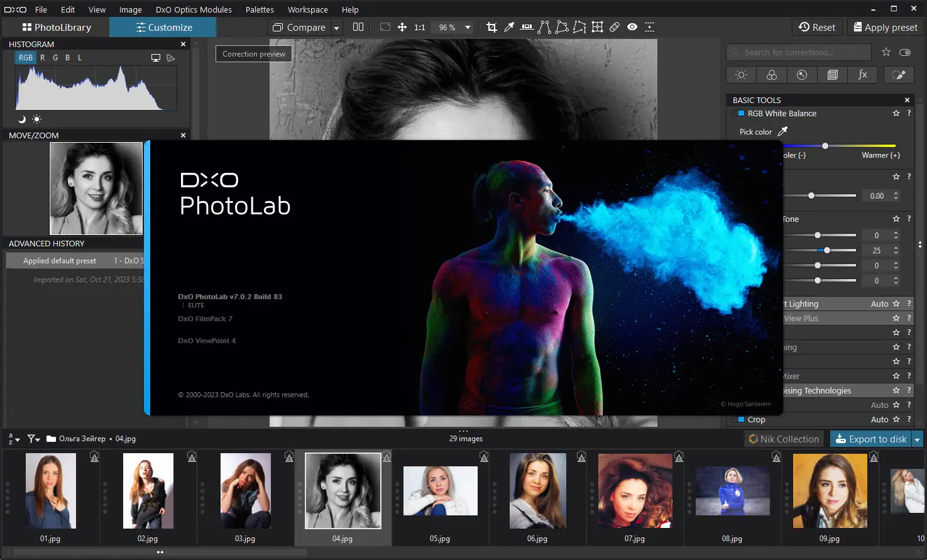Viewport: 927px width, 560px height.
Task: Launch the Nik Collection
Action: click(783, 439)
